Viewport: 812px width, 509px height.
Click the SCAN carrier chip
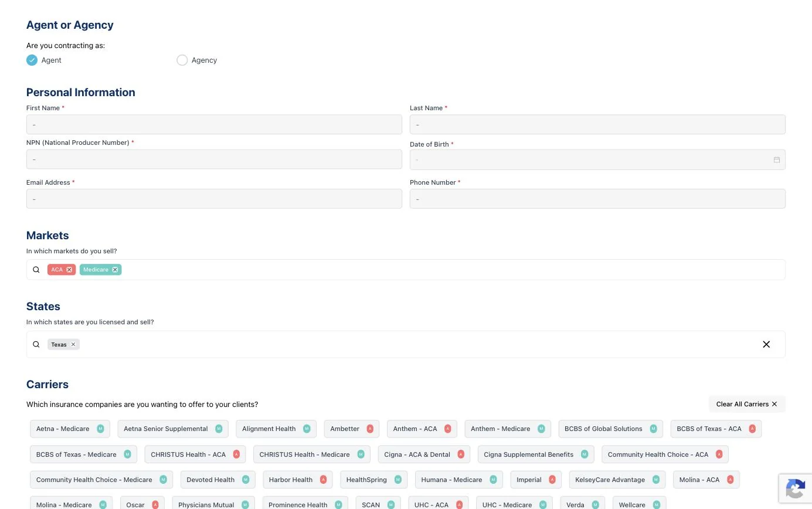point(378,504)
